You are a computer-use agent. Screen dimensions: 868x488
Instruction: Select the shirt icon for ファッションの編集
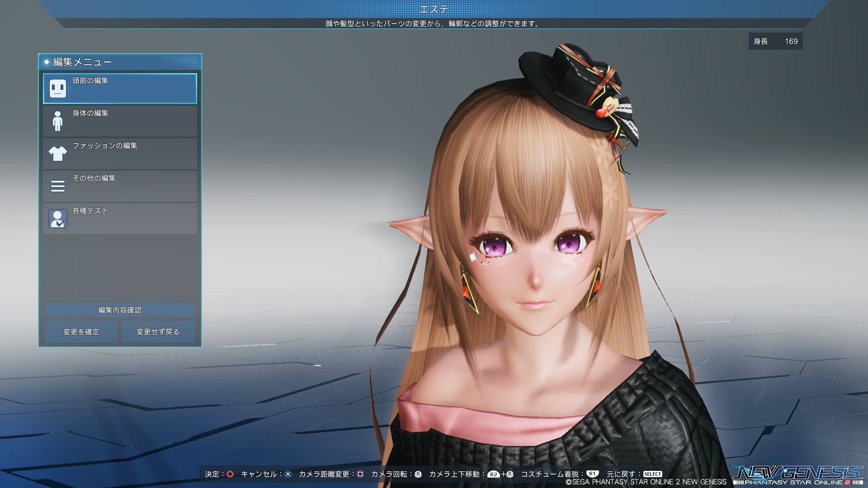coord(57,153)
